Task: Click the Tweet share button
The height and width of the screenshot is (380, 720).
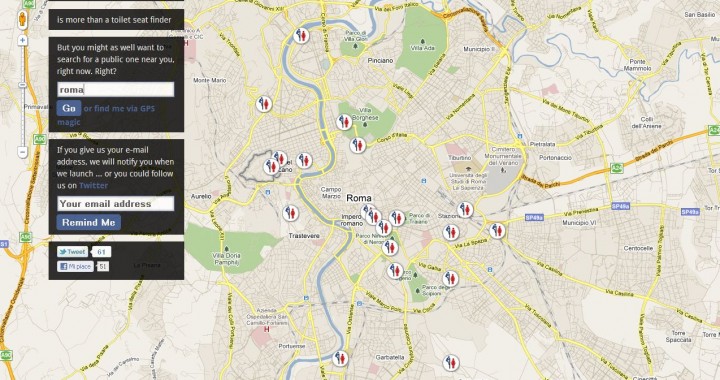Action: click(72, 251)
